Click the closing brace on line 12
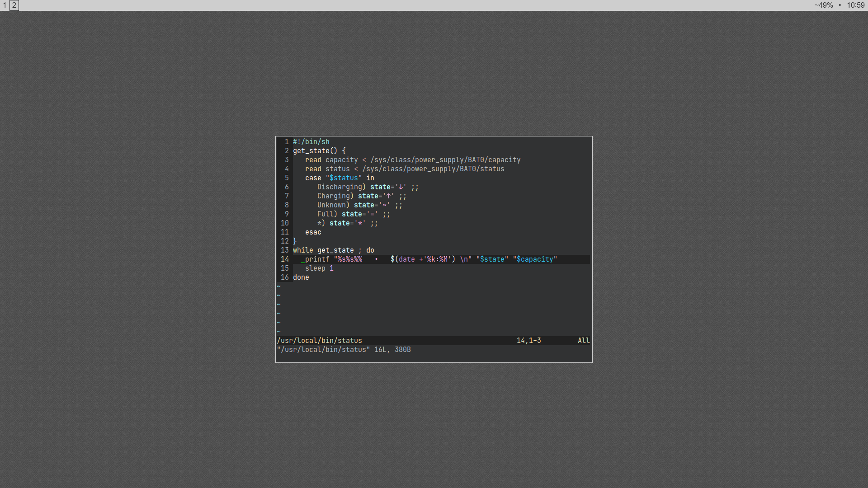 pos(295,241)
